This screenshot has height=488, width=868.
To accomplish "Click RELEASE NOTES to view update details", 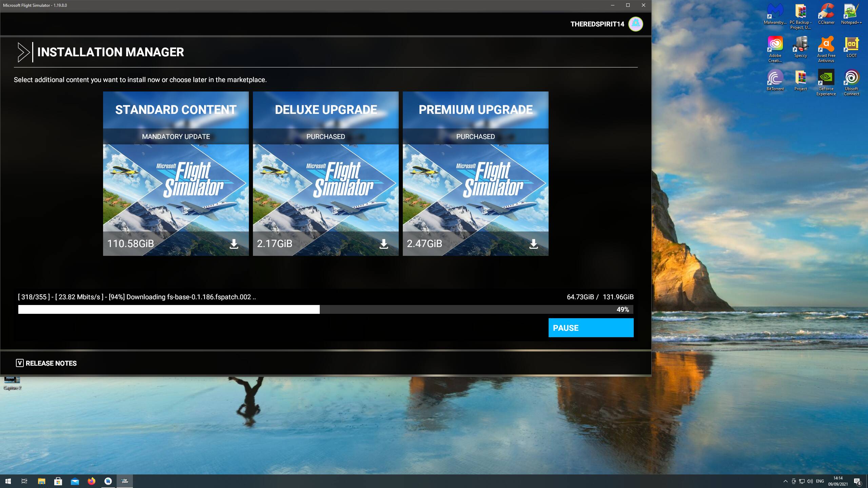I will coord(51,363).
